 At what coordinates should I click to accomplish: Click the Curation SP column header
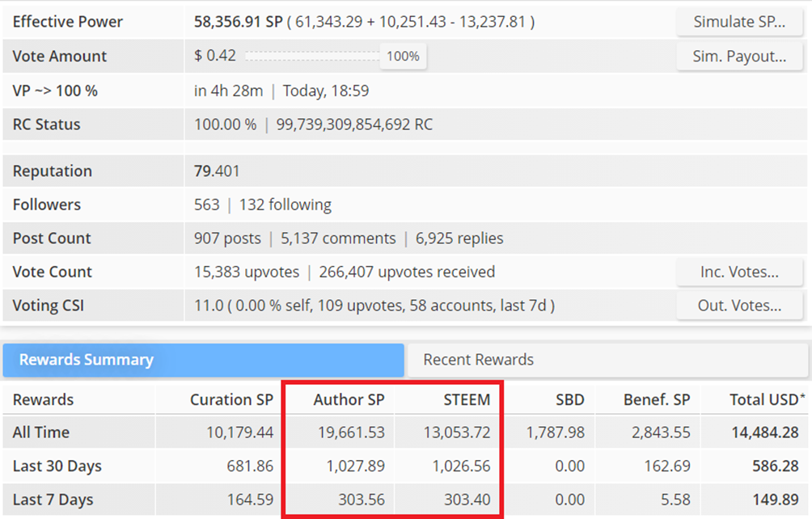(231, 399)
